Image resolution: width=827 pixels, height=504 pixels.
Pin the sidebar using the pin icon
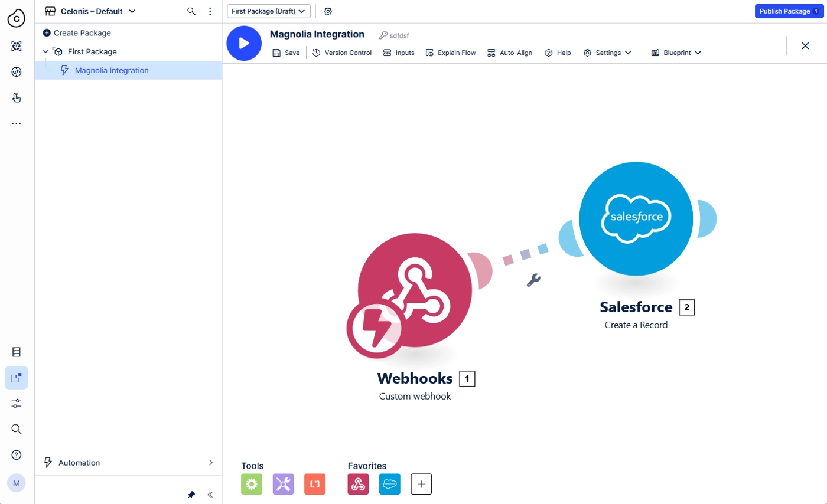coord(191,495)
